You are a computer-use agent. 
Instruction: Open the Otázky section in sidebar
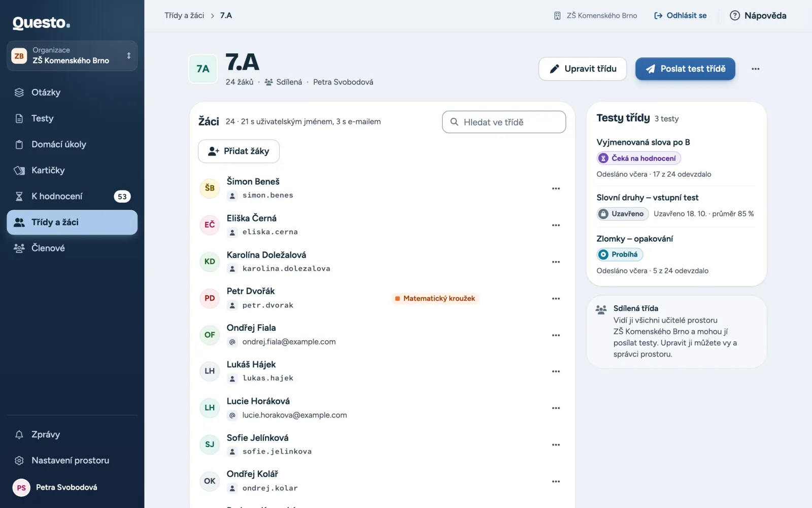pos(72,92)
